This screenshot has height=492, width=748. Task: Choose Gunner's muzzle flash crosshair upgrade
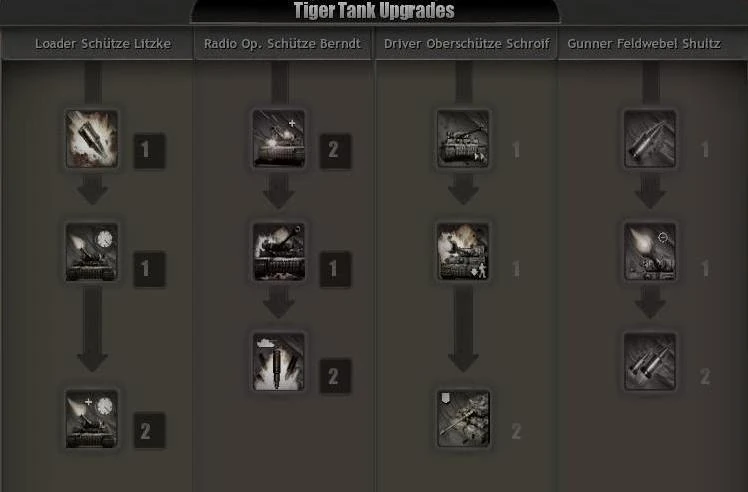[650, 251]
